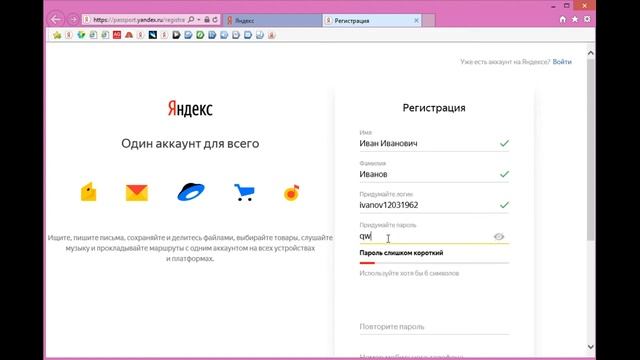
Task: Open a new tab with the blank tab button
Action: [x=428, y=20]
